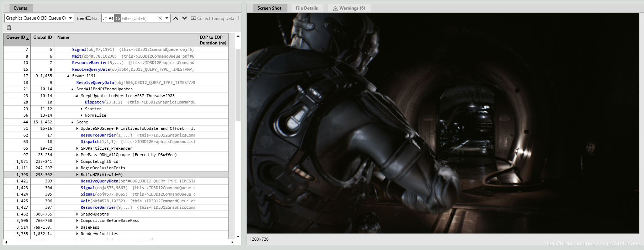644x250 pixels.
Task: Select the ResourceBarrier(5,...) event
Action: (x=116, y=63)
